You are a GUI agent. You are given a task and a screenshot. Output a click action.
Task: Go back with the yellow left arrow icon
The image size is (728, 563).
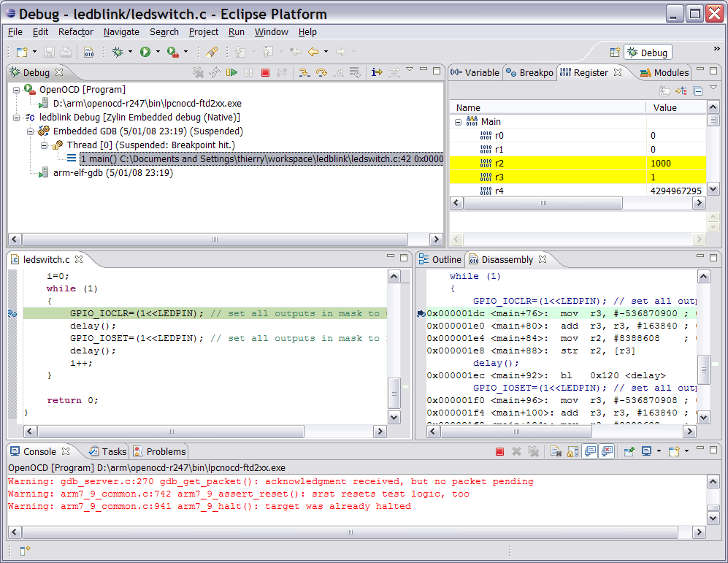pyautogui.click(x=313, y=52)
